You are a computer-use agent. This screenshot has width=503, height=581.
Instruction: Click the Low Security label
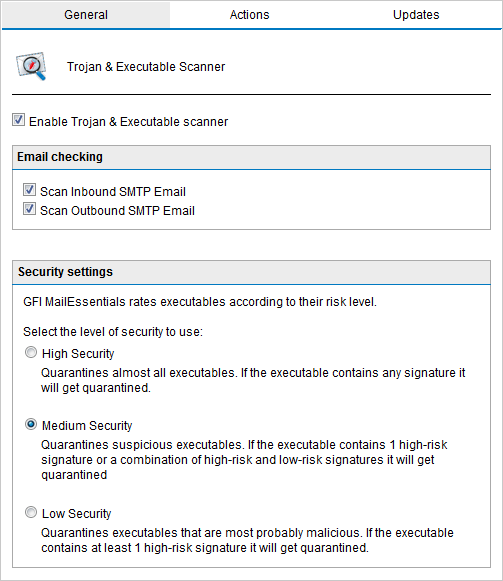[x=76, y=514]
